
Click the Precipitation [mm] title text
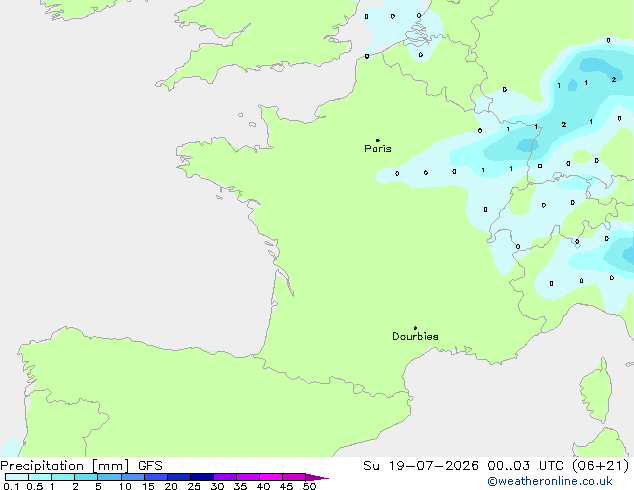pyautogui.click(x=65, y=466)
